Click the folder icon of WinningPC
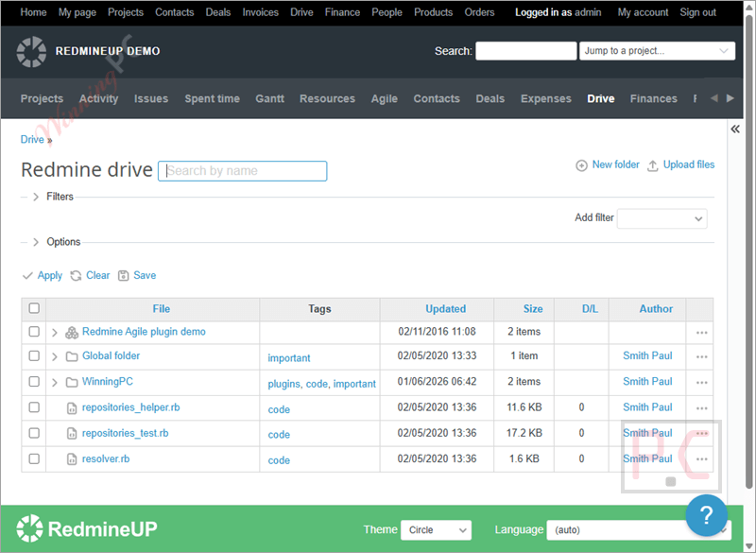 point(72,382)
